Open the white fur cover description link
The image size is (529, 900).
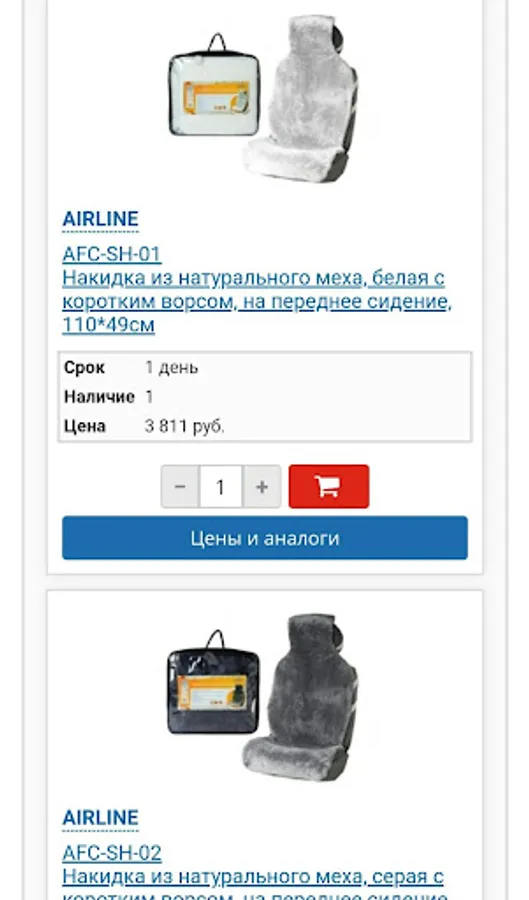click(x=257, y=301)
